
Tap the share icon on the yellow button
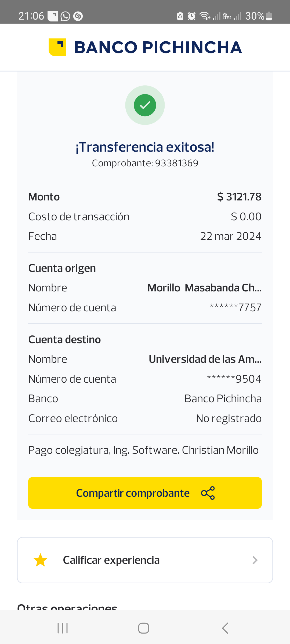click(208, 493)
